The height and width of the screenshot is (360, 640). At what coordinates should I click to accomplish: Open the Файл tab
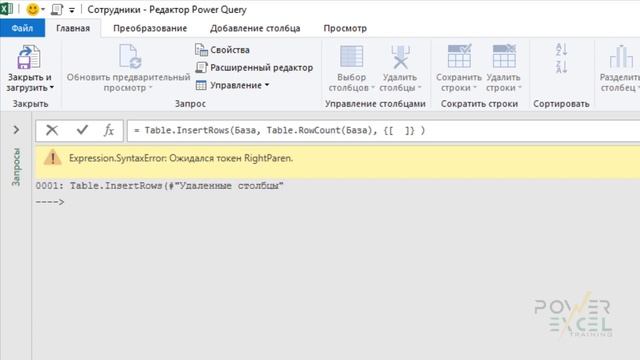click(x=22, y=28)
